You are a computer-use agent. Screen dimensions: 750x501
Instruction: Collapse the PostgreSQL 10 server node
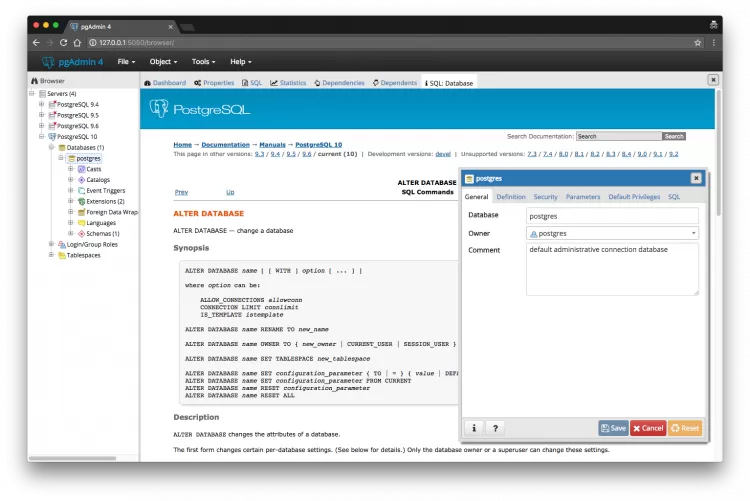click(42, 137)
